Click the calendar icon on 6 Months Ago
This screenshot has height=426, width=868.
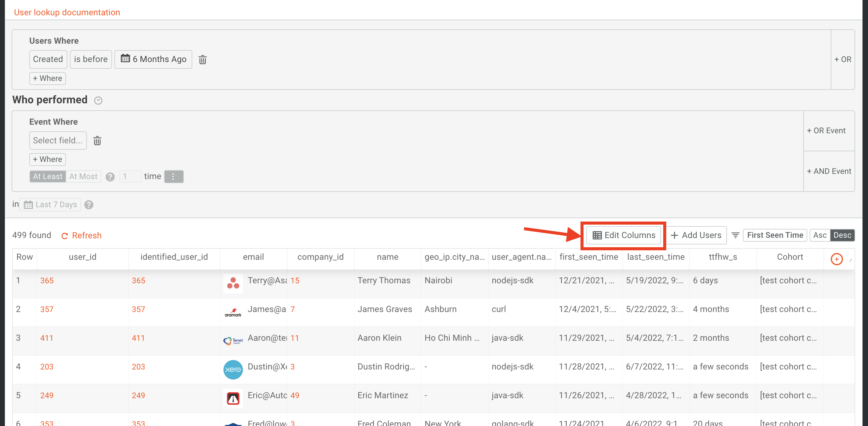click(x=126, y=59)
